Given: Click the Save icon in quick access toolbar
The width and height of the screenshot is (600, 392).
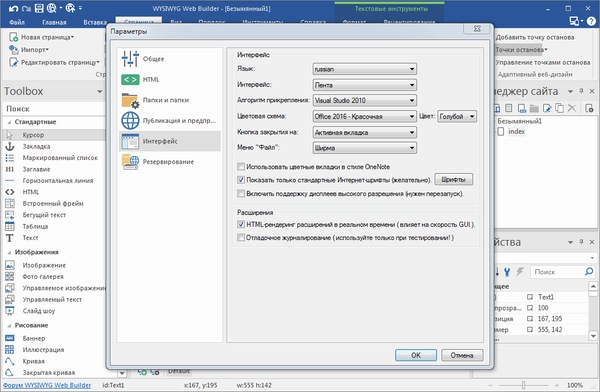Looking at the screenshot, I should 39,8.
